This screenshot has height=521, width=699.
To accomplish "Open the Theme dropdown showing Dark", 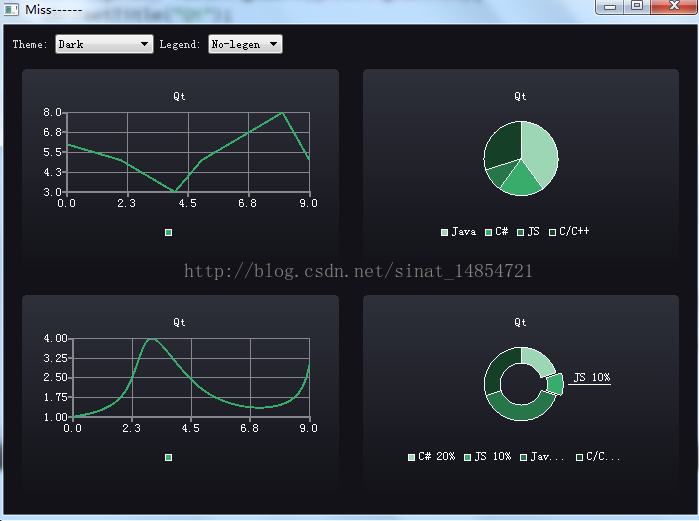I will [x=104, y=44].
